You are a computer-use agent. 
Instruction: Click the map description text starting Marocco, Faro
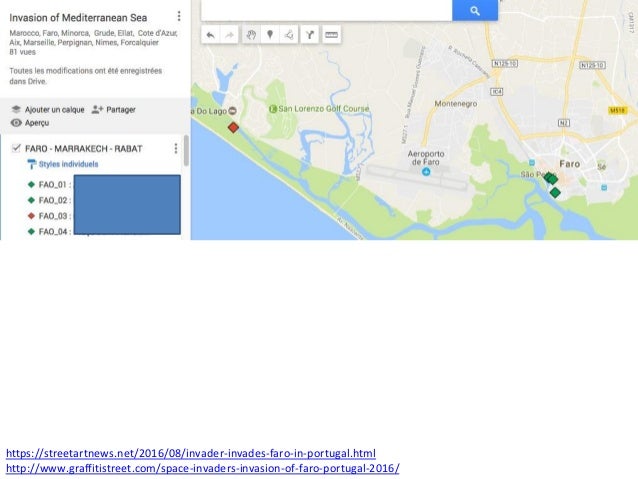(x=93, y=38)
